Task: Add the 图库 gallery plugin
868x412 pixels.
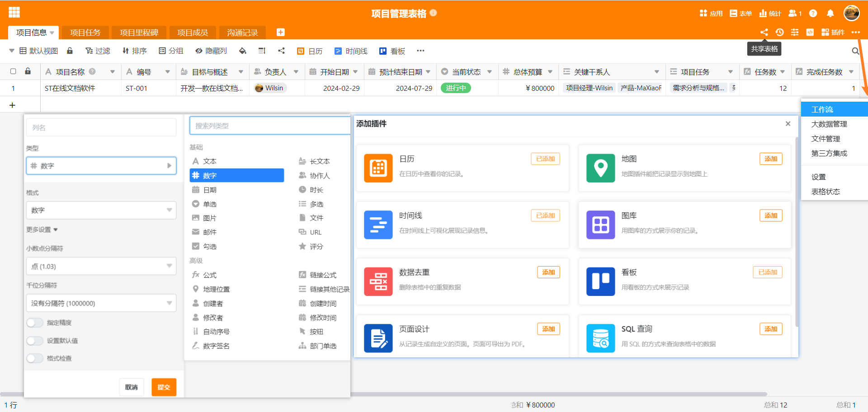Action: click(x=771, y=215)
